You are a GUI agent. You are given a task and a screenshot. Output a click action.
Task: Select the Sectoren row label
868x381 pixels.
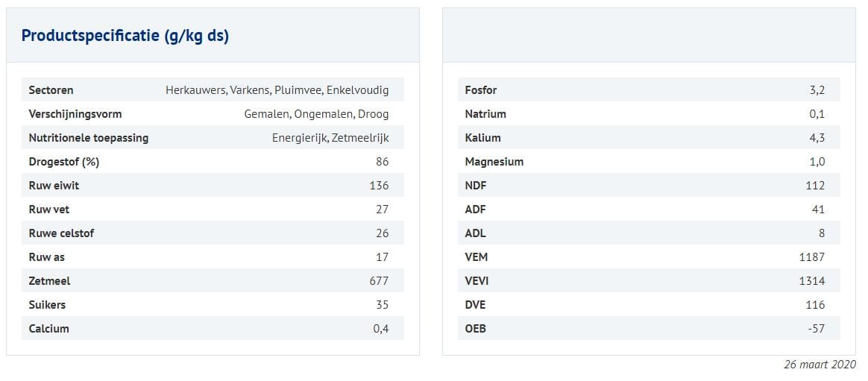[x=51, y=90]
